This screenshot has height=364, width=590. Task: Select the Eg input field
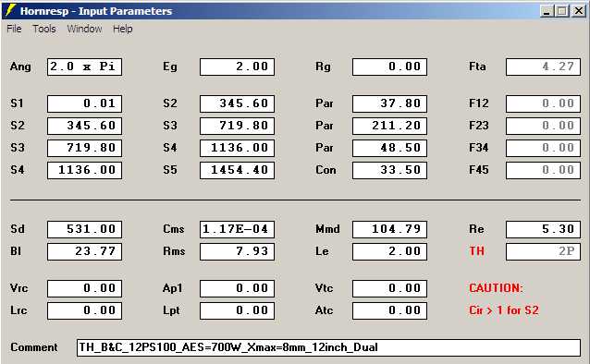(237, 67)
